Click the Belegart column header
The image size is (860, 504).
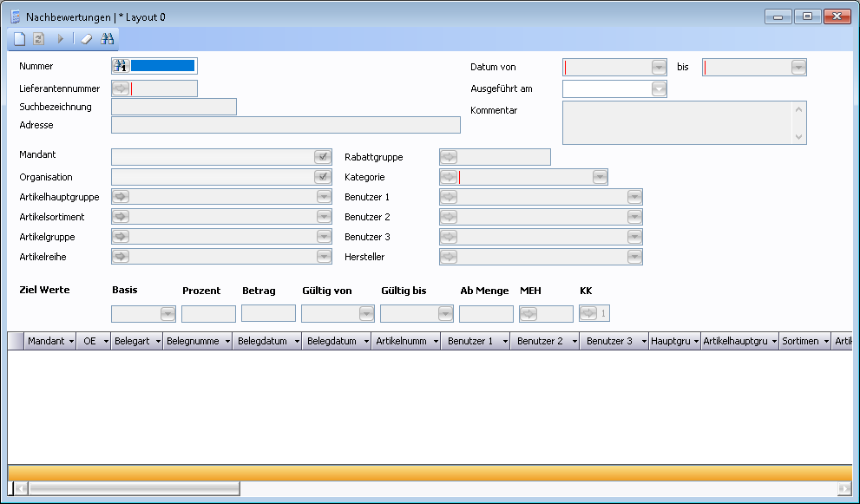click(132, 342)
